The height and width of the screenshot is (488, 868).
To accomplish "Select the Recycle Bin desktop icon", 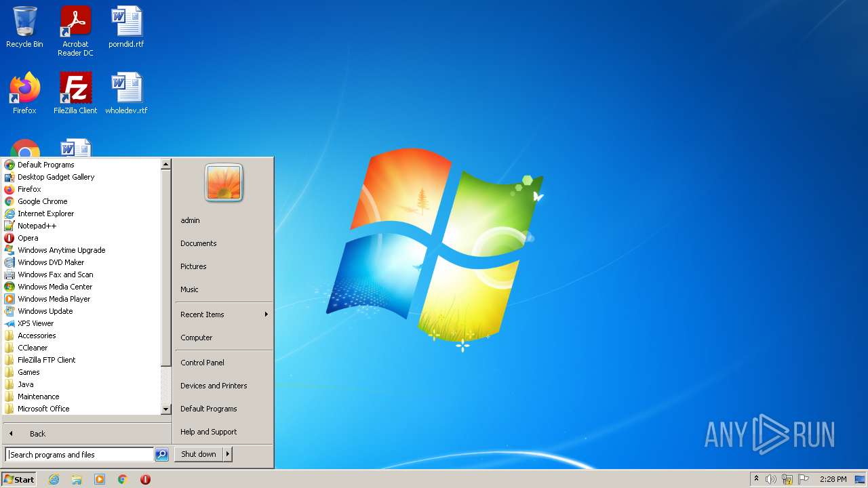I will click(x=24, y=27).
